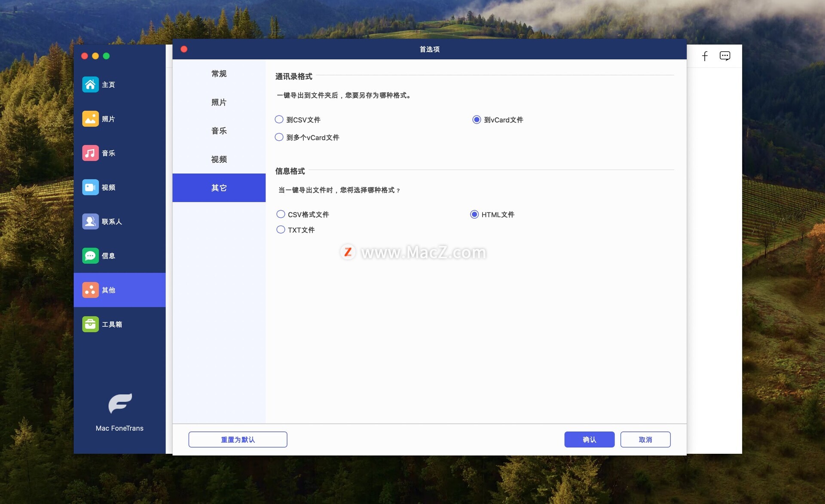Switch to 照片 preferences tab
Viewport: 825px width, 504px height.
[x=219, y=102]
